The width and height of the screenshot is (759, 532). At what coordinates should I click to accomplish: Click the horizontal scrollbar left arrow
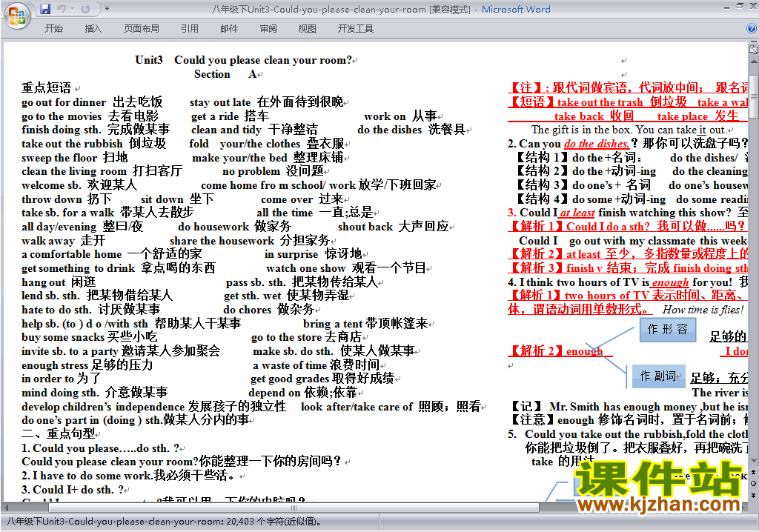[6, 508]
